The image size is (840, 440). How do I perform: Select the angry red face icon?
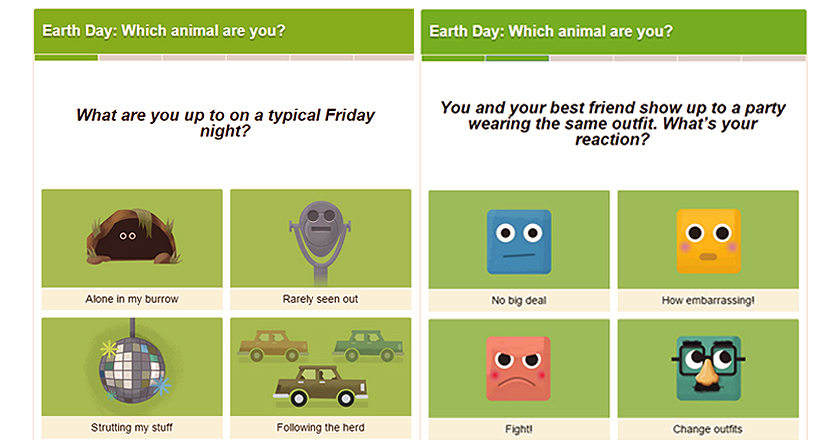click(518, 369)
